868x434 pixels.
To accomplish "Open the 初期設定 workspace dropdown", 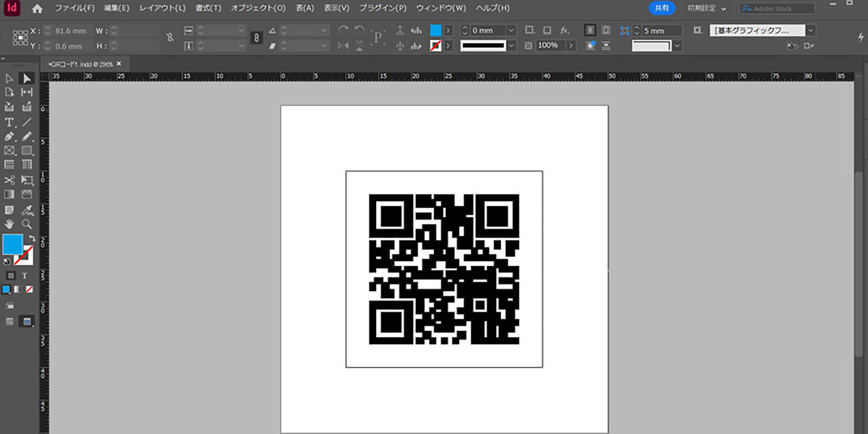I will click(707, 9).
